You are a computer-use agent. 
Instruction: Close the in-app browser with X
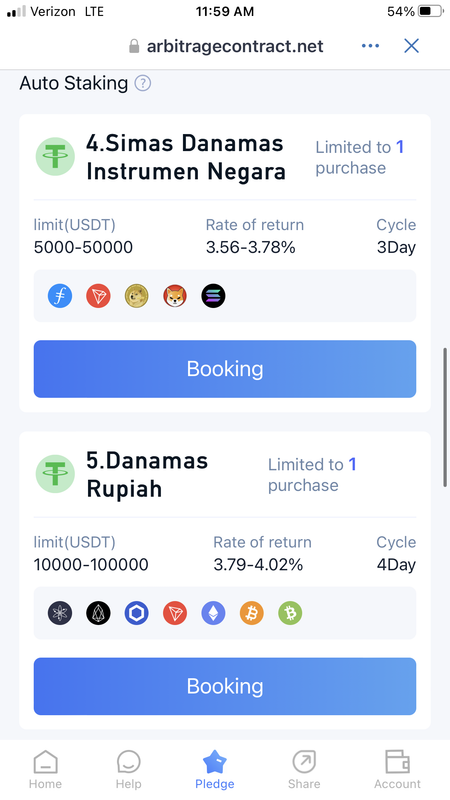tap(411, 46)
